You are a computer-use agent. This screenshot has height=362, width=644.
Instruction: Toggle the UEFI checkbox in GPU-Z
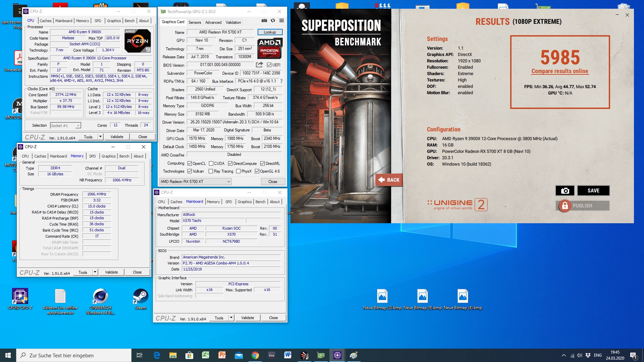269,65
